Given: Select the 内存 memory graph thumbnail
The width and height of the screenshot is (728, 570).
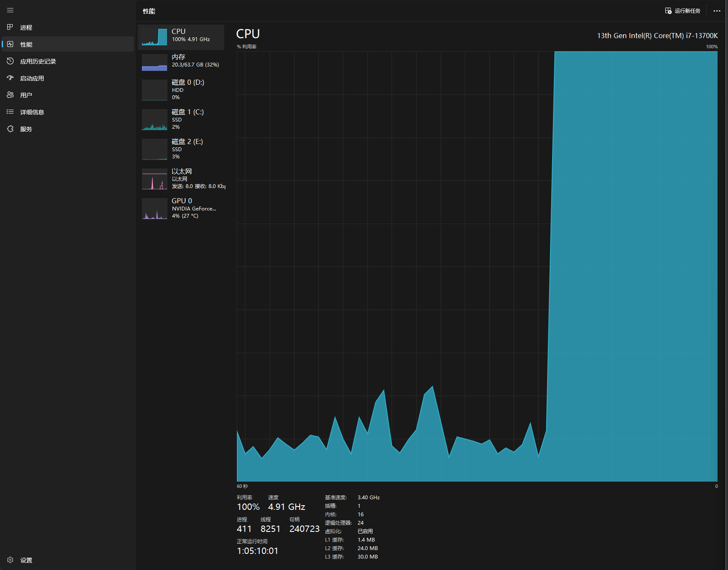Looking at the screenshot, I should point(154,62).
